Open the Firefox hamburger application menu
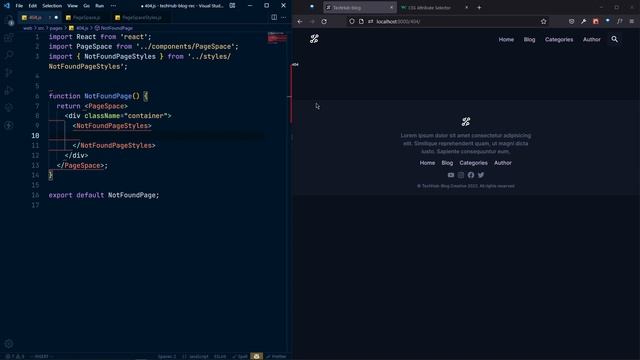 [632, 22]
